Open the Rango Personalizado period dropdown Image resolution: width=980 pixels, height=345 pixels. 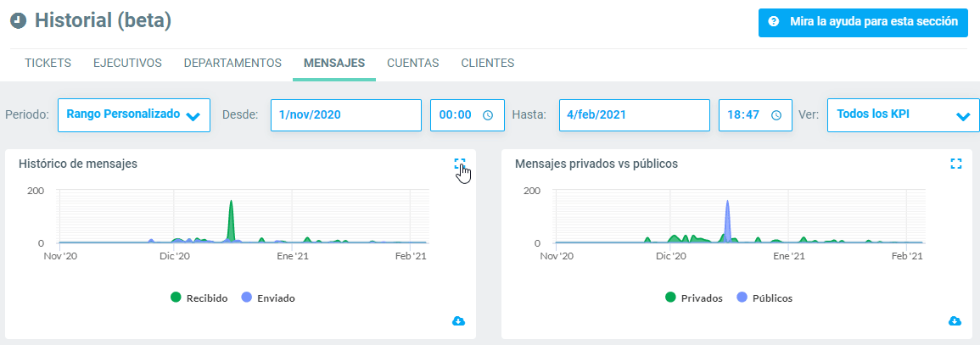(x=134, y=114)
